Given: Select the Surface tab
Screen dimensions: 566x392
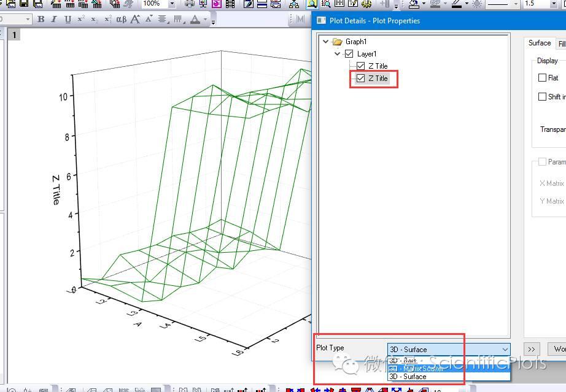Looking at the screenshot, I should point(539,43).
